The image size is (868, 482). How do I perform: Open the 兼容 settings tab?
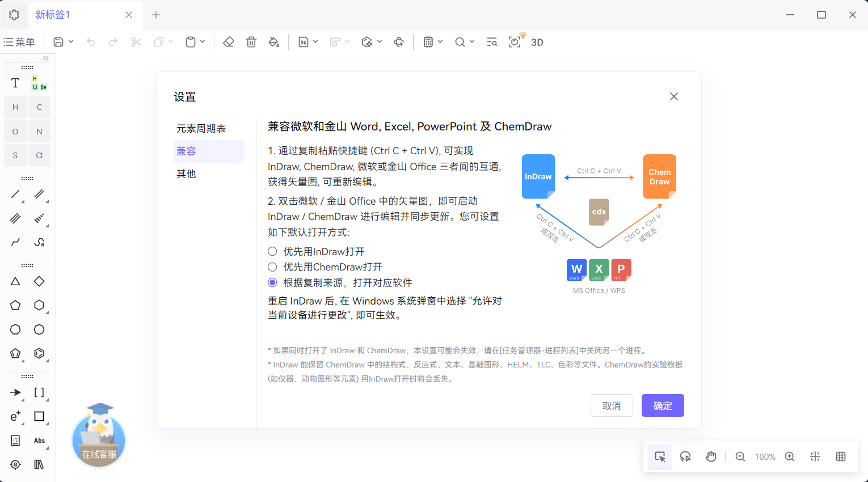pyautogui.click(x=209, y=151)
